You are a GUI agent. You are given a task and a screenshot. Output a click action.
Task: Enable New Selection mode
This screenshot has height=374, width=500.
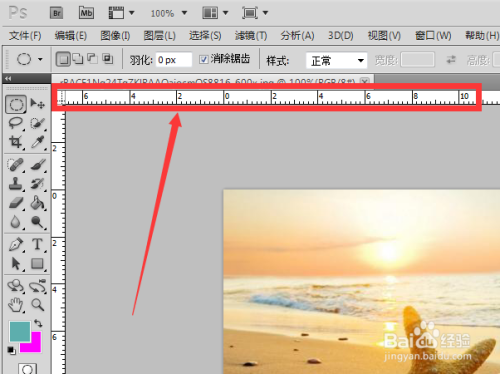tap(63, 59)
